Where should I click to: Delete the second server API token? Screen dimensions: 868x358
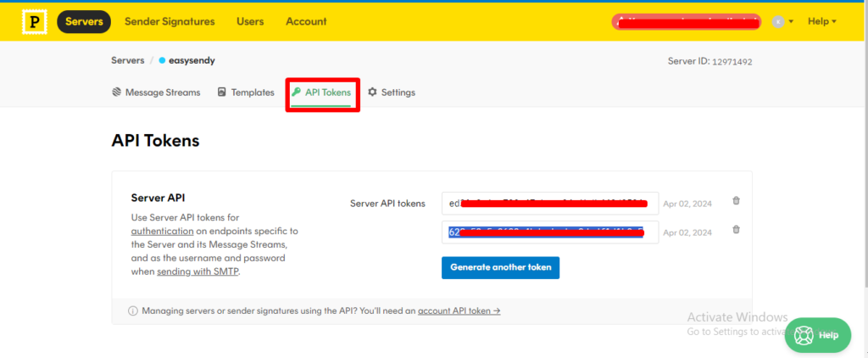pyautogui.click(x=736, y=230)
